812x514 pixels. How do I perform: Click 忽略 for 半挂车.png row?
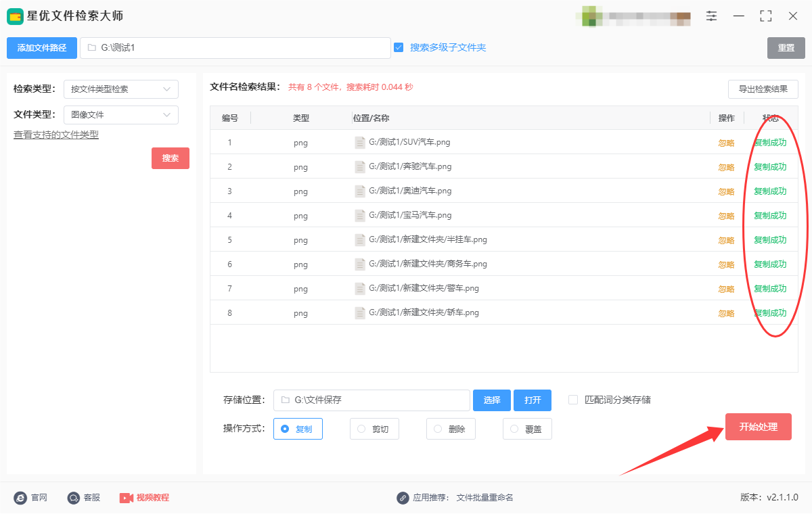tap(726, 241)
